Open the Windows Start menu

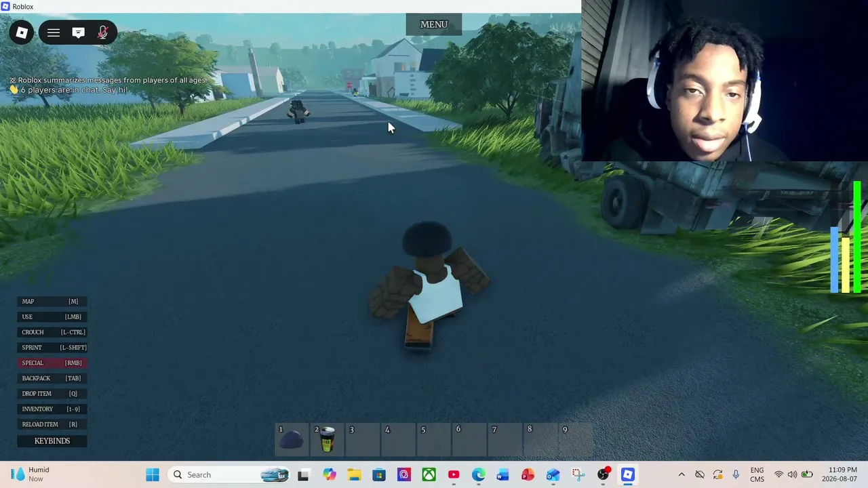(153, 474)
